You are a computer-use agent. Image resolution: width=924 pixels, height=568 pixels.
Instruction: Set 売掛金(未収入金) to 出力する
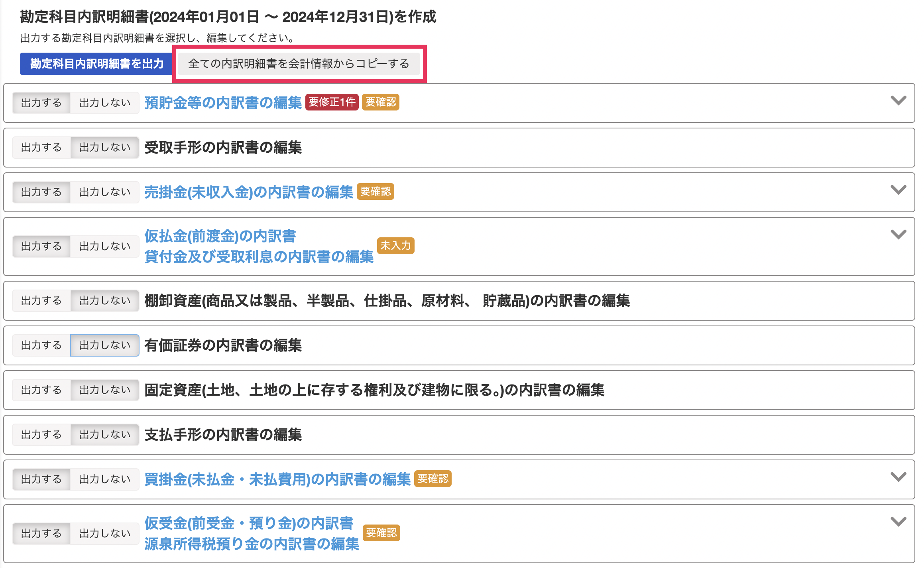coord(41,192)
